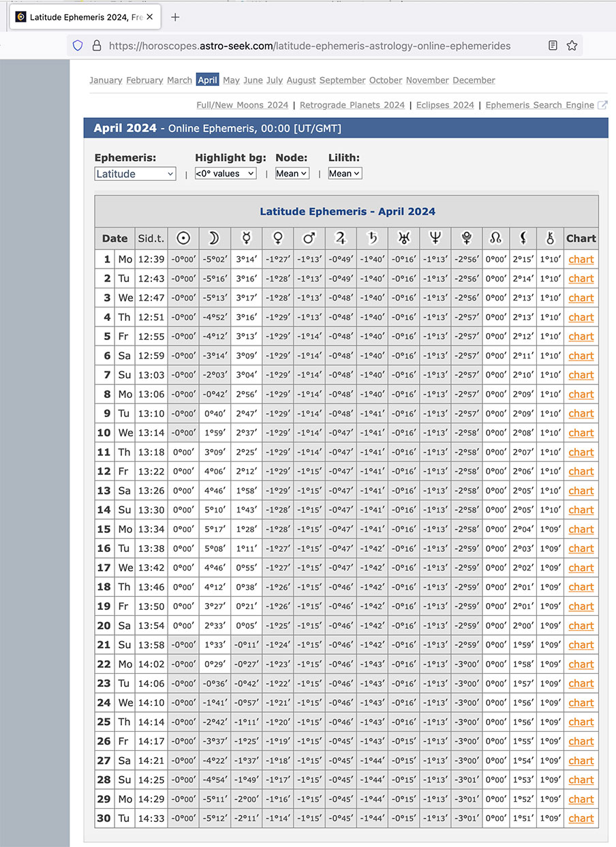Click Moon latitude 0°40′ on April 9

tap(215, 413)
